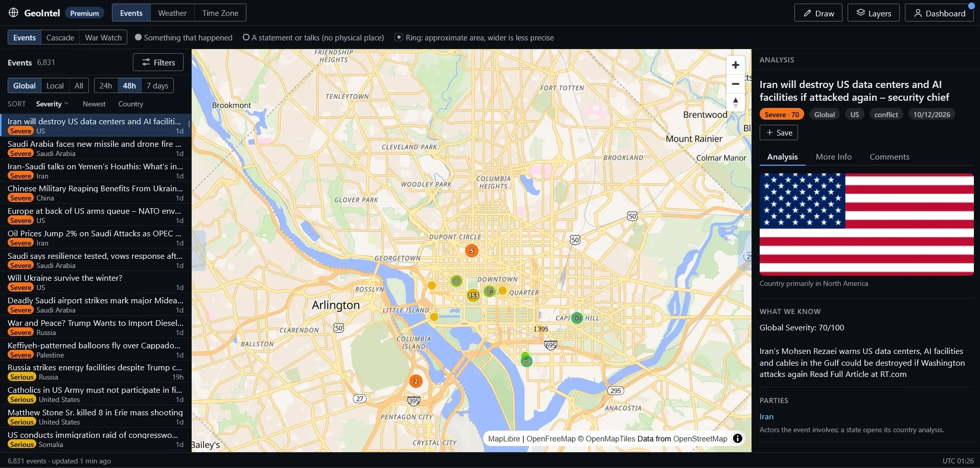Open the Layers panel
The image size is (980, 468).
(874, 13)
